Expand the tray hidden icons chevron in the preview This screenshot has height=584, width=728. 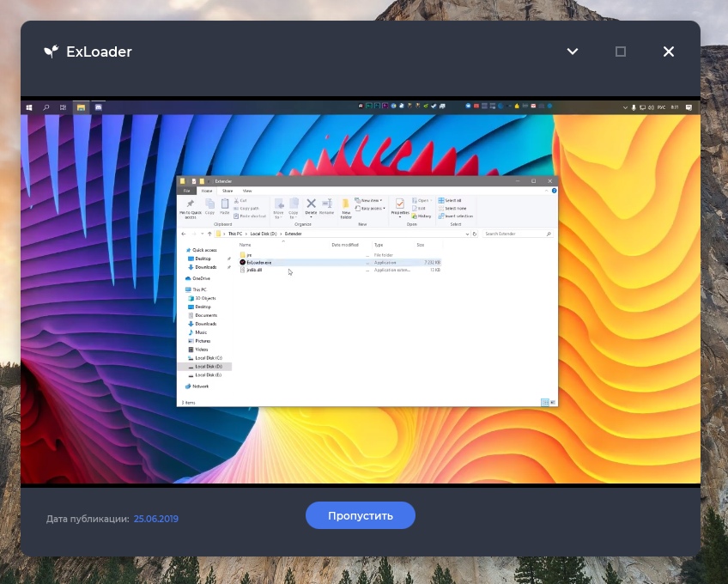pyautogui.click(x=625, y=107)
